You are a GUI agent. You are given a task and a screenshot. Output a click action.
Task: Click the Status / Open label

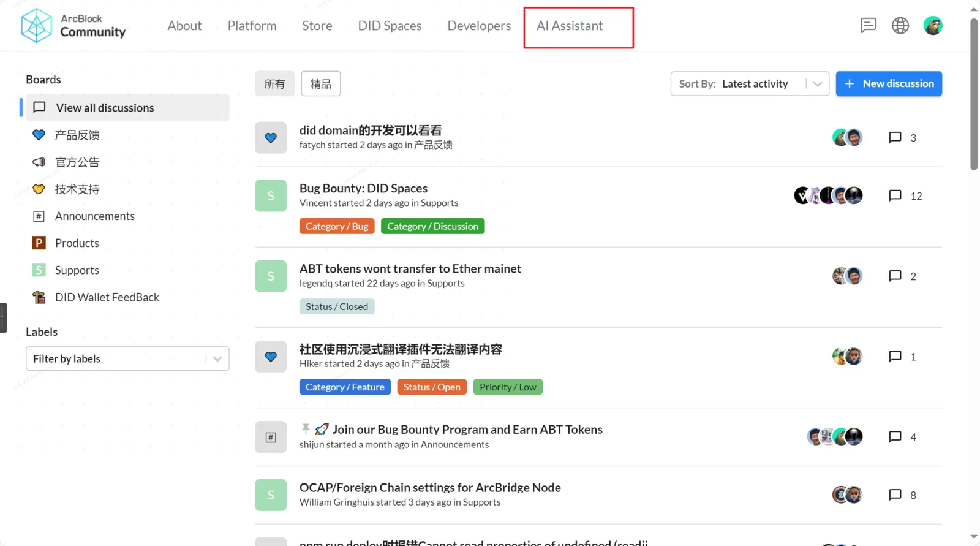(432, 387)
